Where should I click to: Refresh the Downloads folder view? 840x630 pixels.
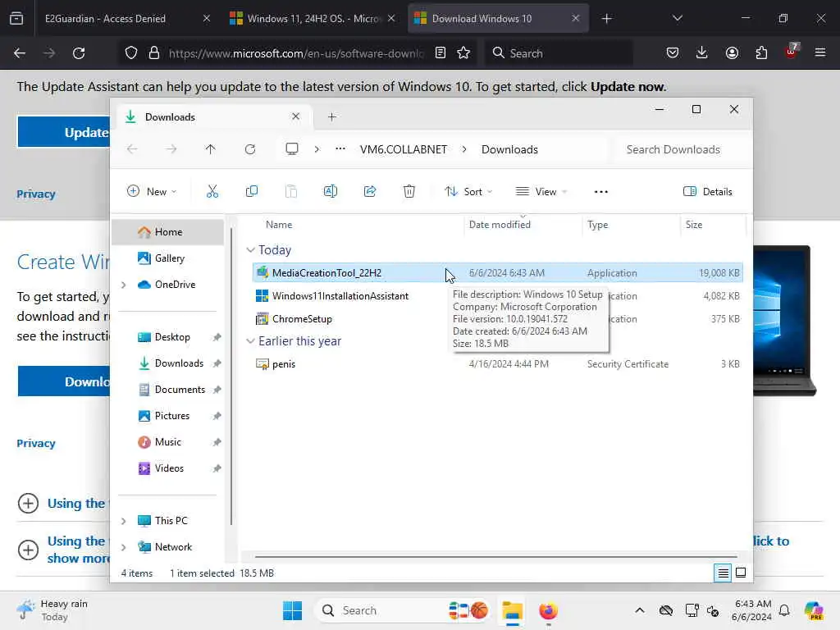tap(249, 149)
